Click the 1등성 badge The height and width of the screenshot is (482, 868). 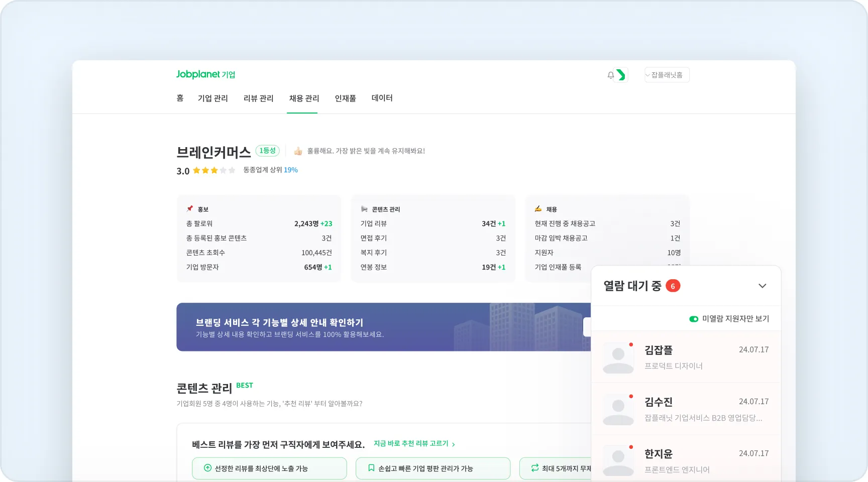pos(268,151)
